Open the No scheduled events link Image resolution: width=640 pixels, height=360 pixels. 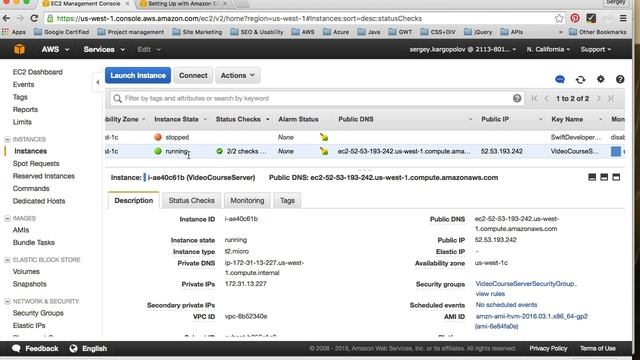coord(506,305)
